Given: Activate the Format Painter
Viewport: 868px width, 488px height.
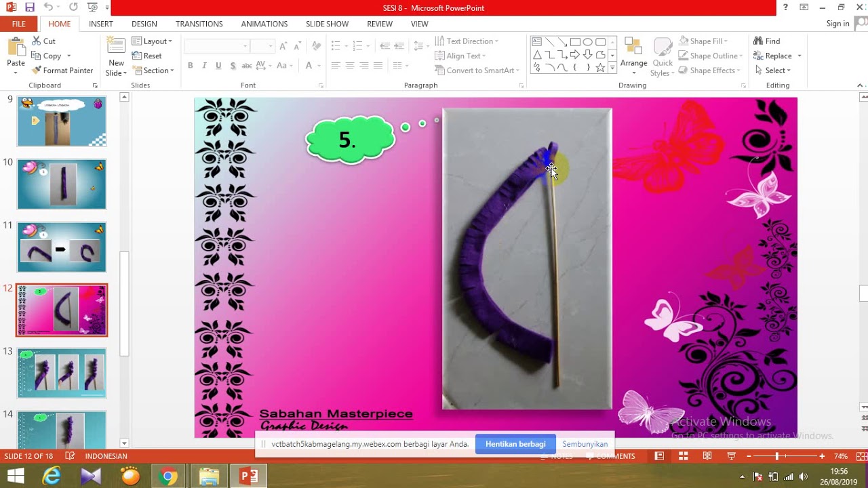Looking at the screenshot, I should tap(62, 70).
